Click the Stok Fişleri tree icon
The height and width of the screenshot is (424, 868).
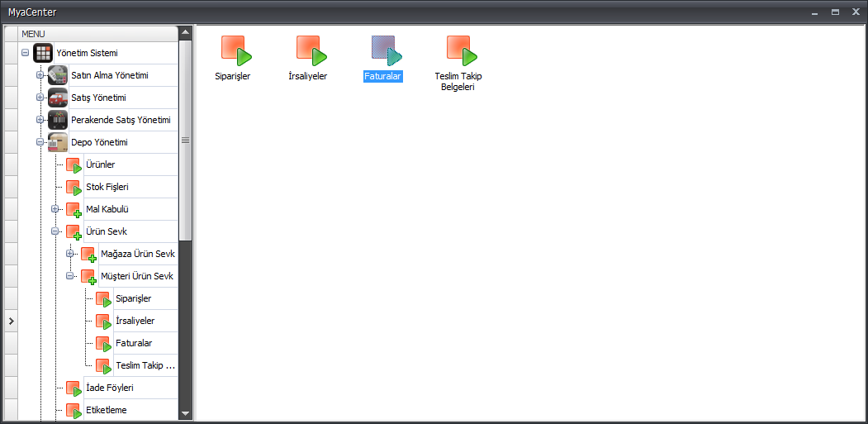74,188
